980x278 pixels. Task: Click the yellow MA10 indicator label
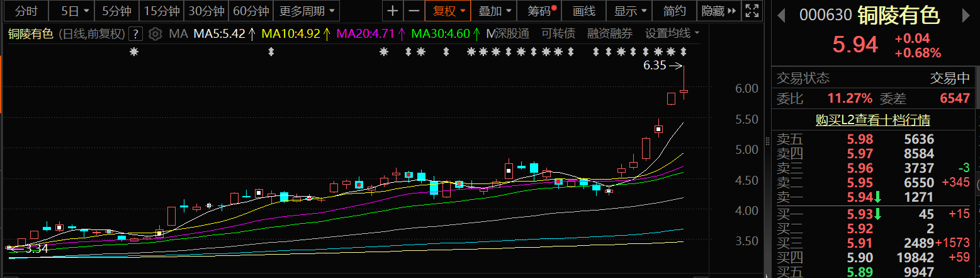[291, 33]
